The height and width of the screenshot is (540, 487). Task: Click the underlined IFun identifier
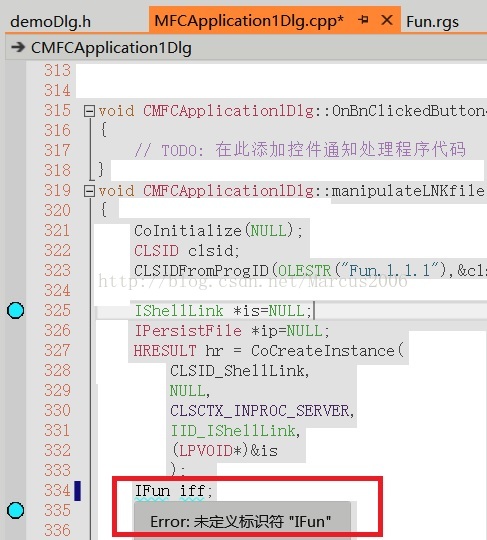coord(152,491)
